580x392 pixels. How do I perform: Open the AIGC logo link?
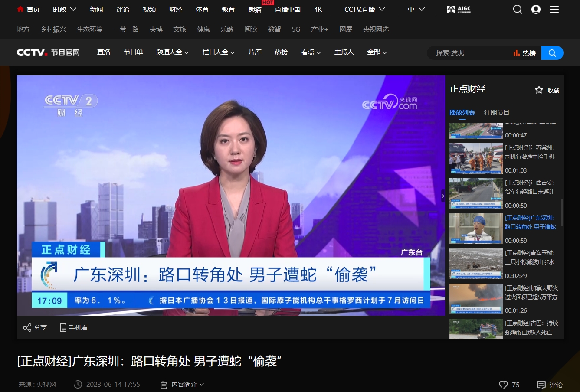[x=459, y=9]
